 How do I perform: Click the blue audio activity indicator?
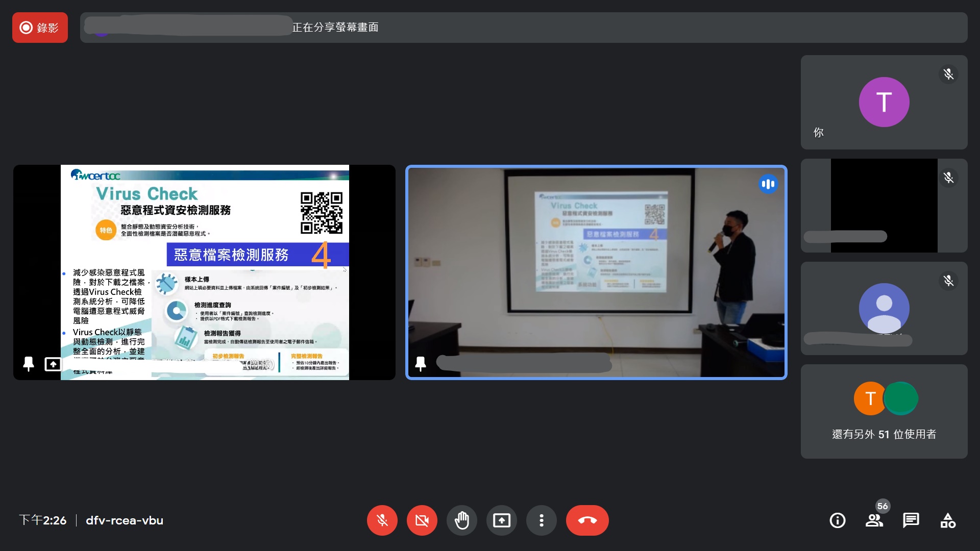click(768, 184)
